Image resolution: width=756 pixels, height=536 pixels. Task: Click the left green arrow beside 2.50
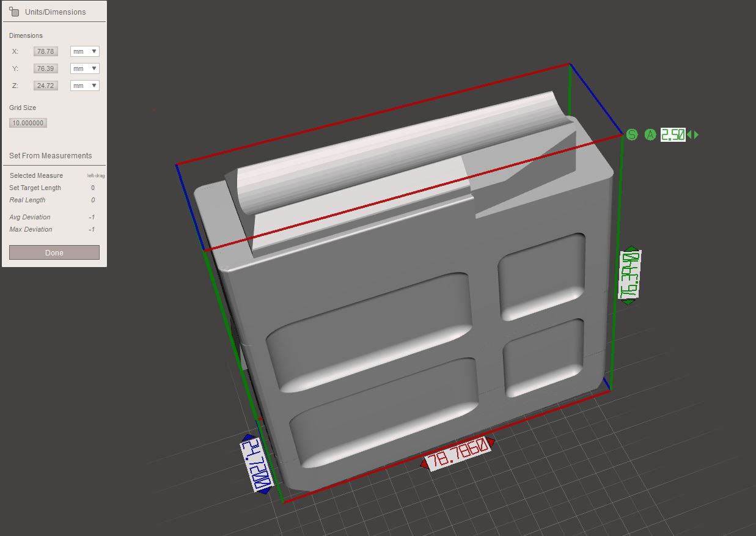click(x=689, y=134)
